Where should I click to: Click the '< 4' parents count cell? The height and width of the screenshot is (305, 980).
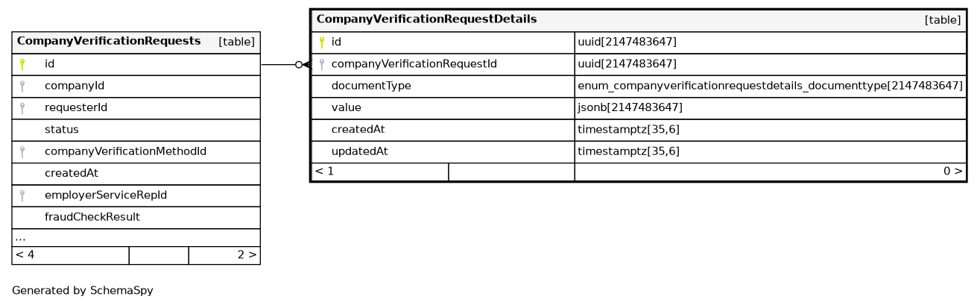pos(25,255)
